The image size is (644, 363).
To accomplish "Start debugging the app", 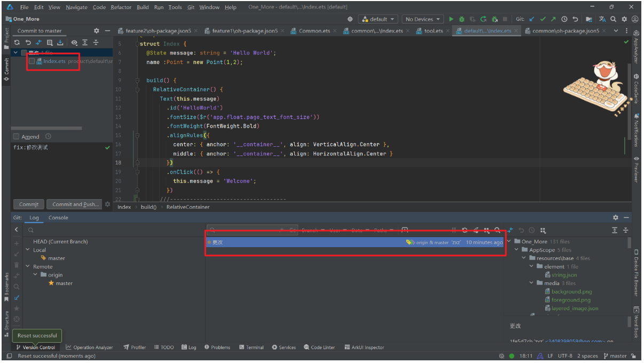I will click(462, 19).
